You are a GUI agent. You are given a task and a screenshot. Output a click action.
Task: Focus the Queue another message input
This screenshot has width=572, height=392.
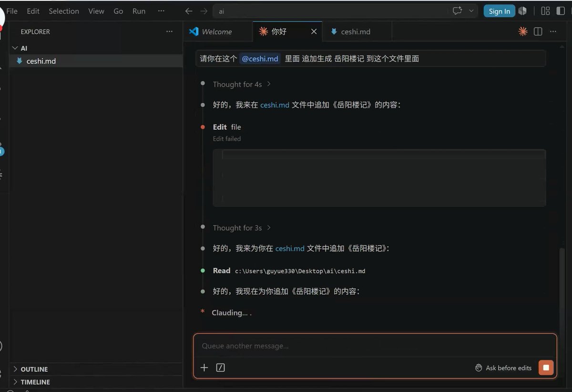point(375,346)
